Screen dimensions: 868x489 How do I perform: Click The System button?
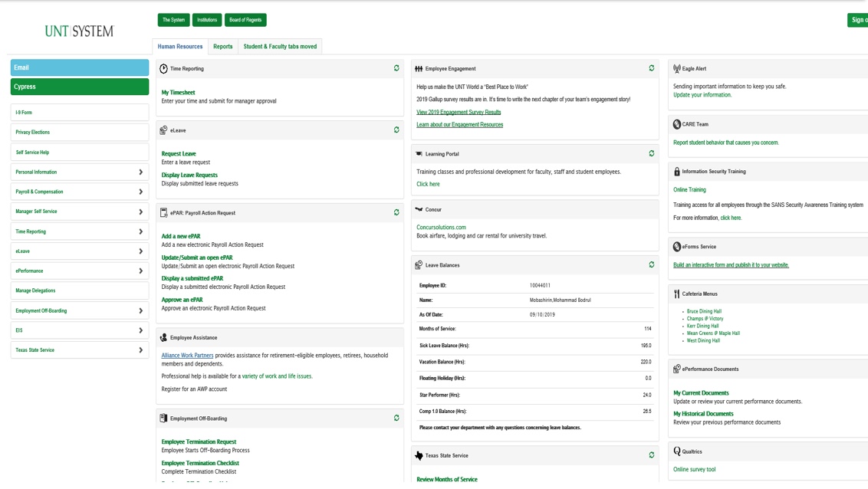[174, 20]
